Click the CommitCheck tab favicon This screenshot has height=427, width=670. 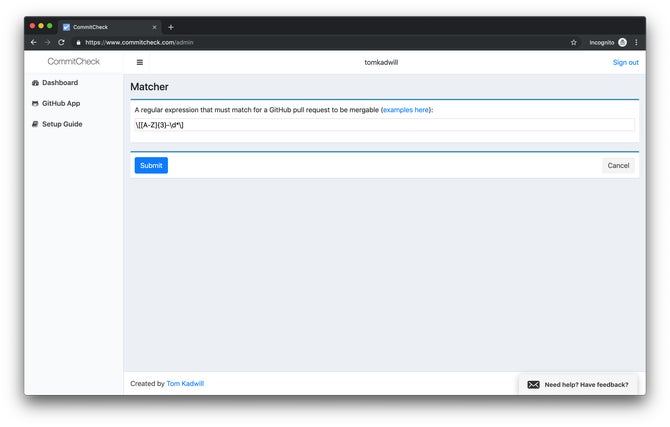click(x=66, y=27)
